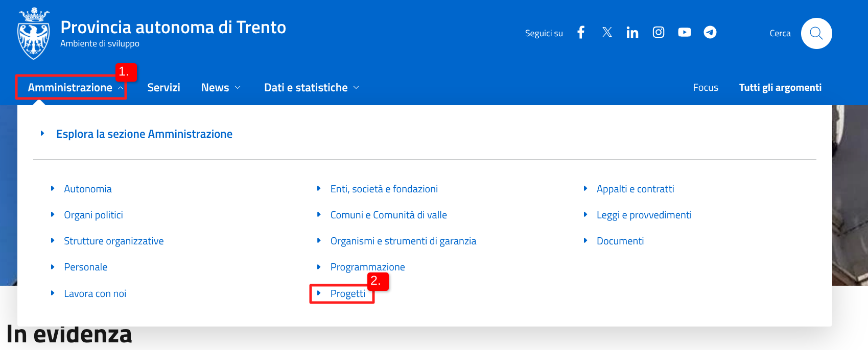This screenshot has width=868, height=350.
Task: Open the Progetti link
Action: click(x=347, y=294)
